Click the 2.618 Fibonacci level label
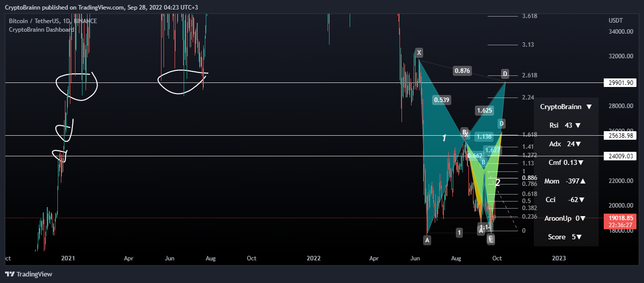 pyautogui.click(x=530, y=75)
